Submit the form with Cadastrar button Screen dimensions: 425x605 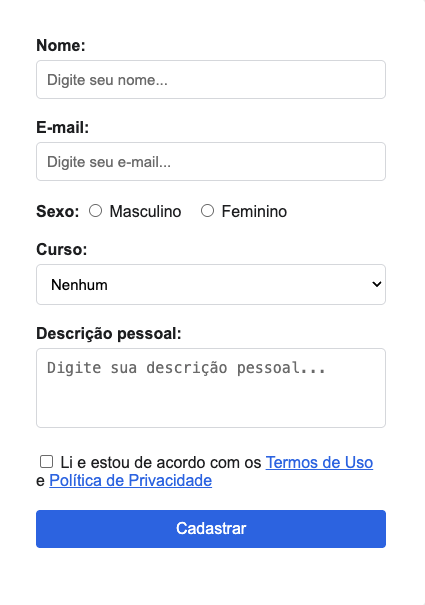tap(211, 529)
